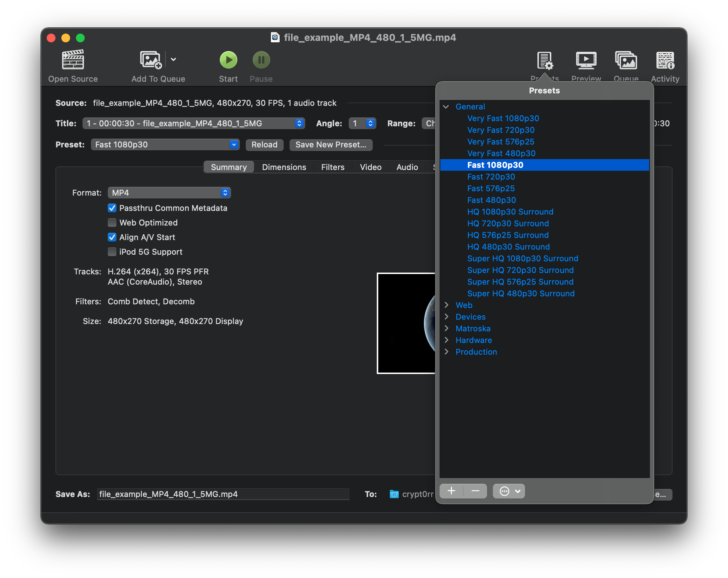This screenshot has width=728, height=578.
Task: Click the Source info text line
Action: (215, 103)
